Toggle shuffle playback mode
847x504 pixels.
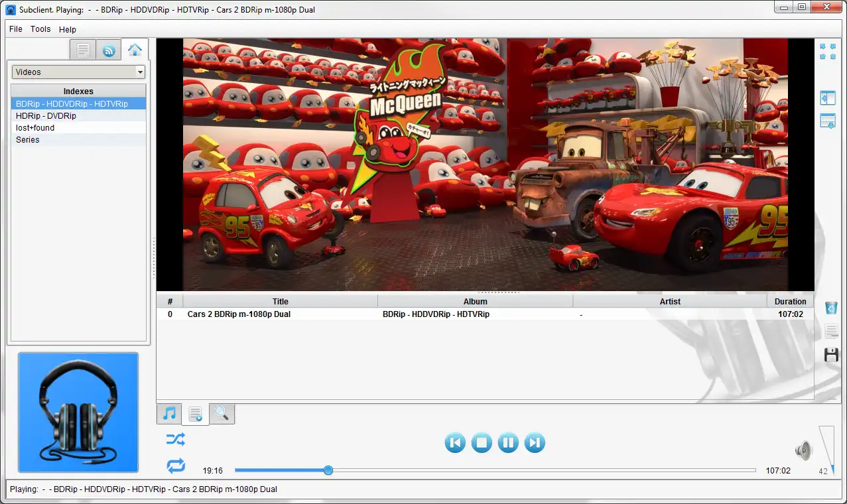(176, 439)
